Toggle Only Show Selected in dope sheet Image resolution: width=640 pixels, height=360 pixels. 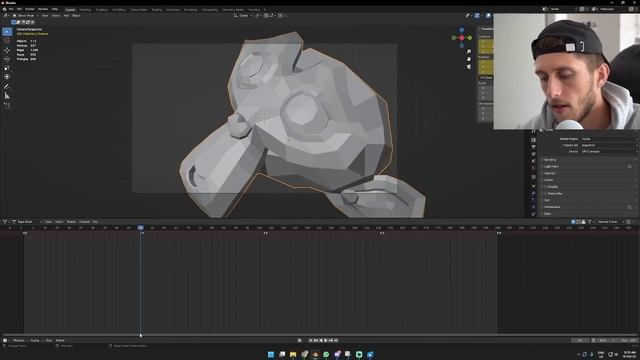[x=573, y=222]
